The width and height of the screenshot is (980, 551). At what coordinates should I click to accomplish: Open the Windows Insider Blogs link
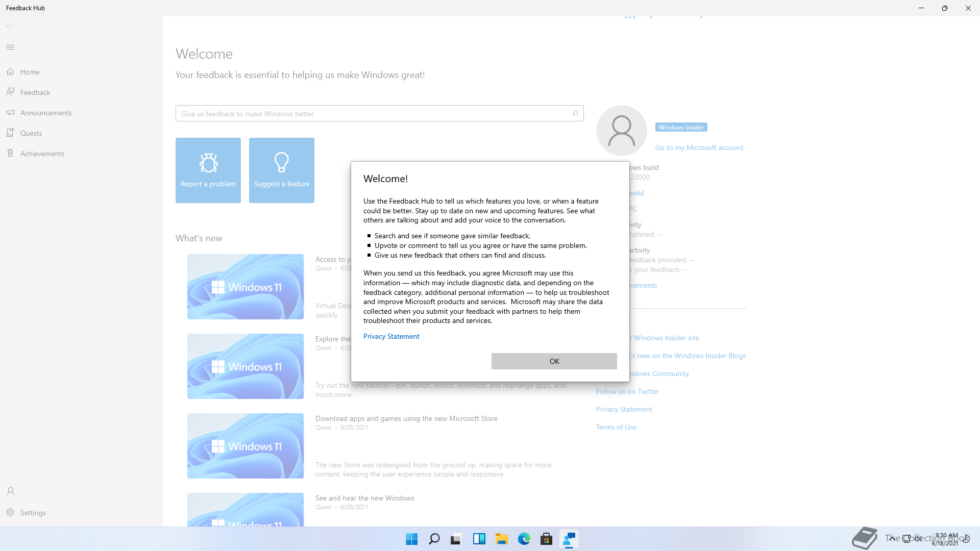coord(688,356)
